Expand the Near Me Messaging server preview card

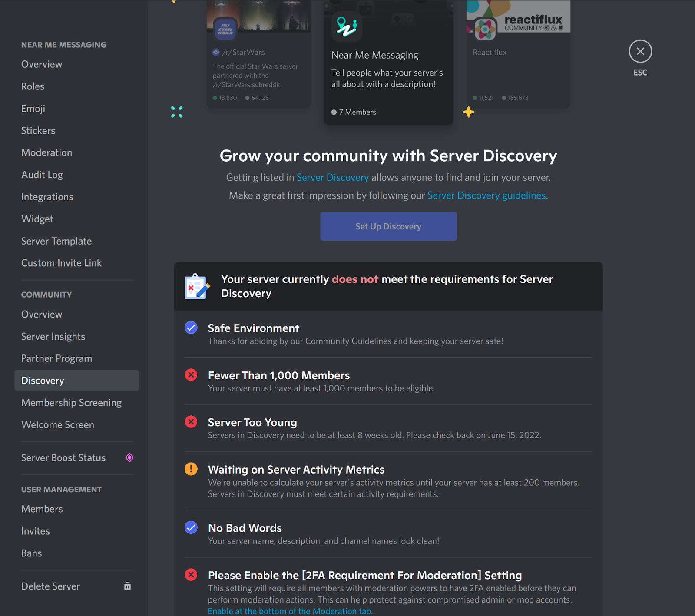point(388,63)
